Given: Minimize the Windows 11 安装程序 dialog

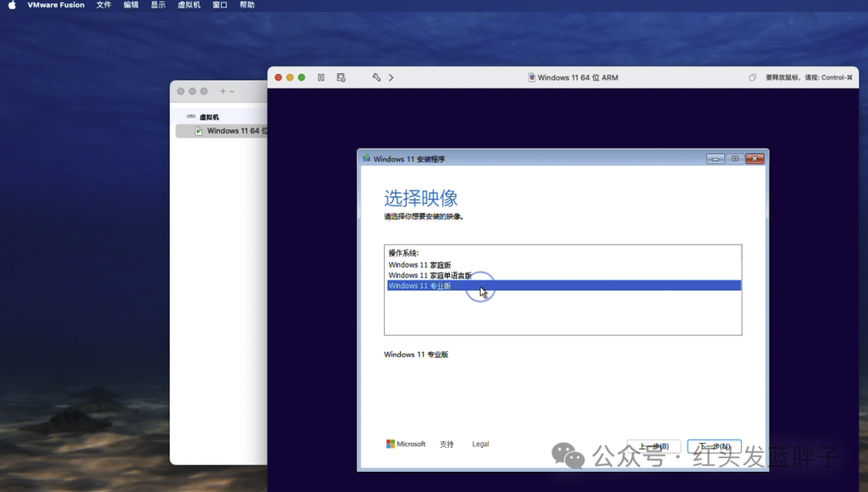Looking at the screenshot, I should click(715, 159).
